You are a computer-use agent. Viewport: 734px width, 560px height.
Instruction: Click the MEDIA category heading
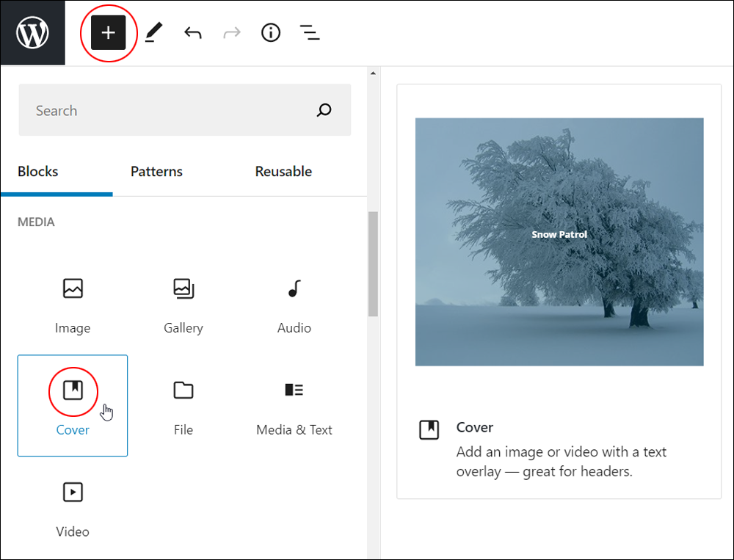click(x=36, y=222)
